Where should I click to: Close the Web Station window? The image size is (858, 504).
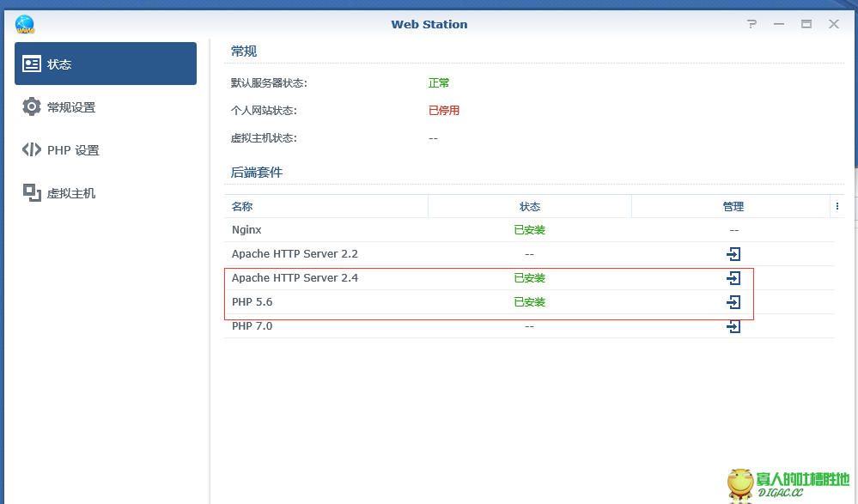(833, 24)
